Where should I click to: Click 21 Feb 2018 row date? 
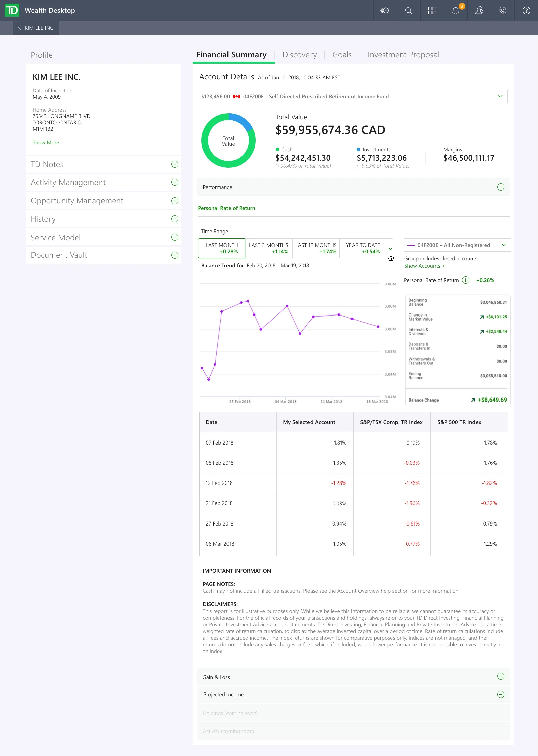(219, 503)
